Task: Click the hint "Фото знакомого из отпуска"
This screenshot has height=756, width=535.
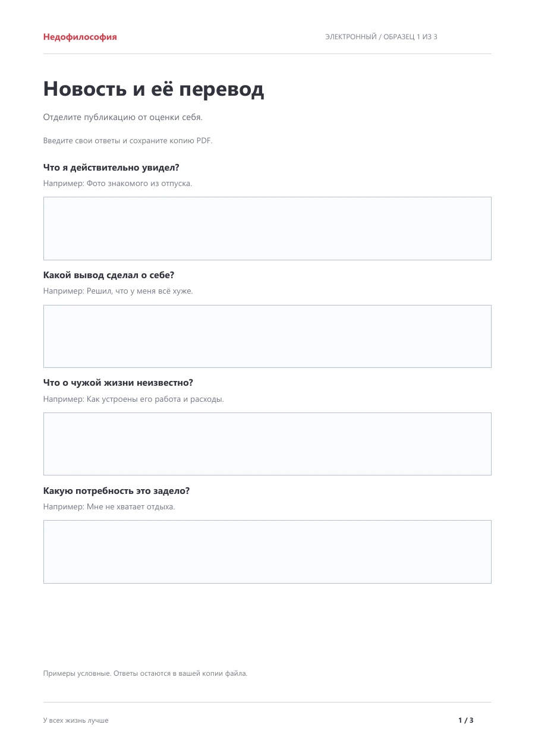Action: coord(139,184)
